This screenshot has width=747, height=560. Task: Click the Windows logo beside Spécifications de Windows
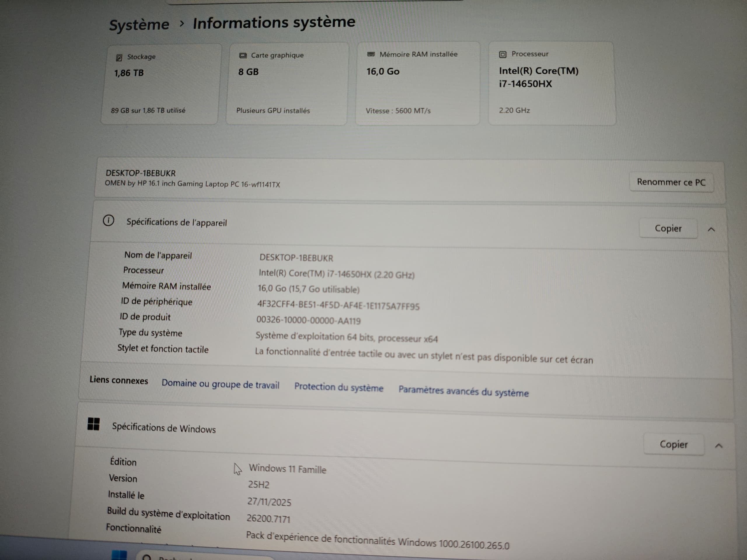tap(94, 424)
